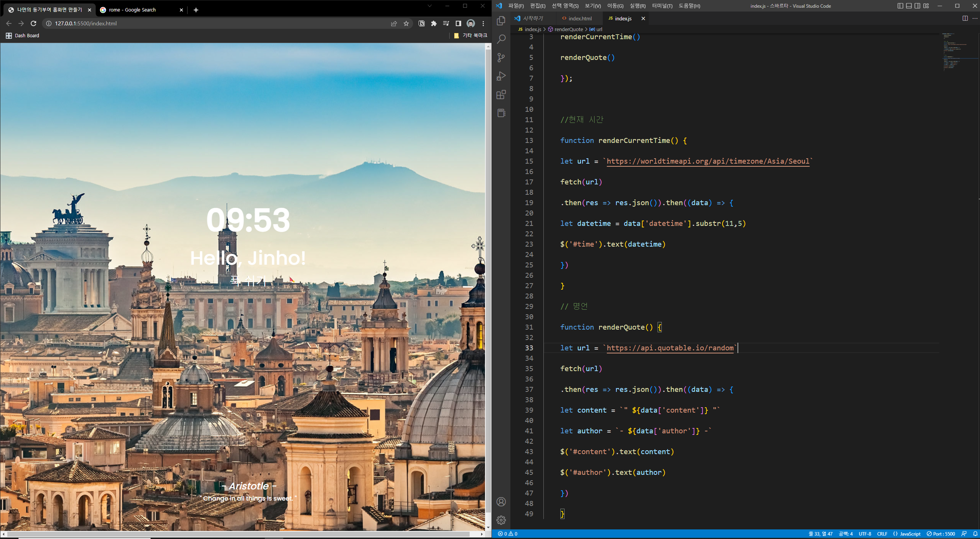Toggle the Chrome side panel
Viewport: 980px width, 539px height.
coord(458,23)
